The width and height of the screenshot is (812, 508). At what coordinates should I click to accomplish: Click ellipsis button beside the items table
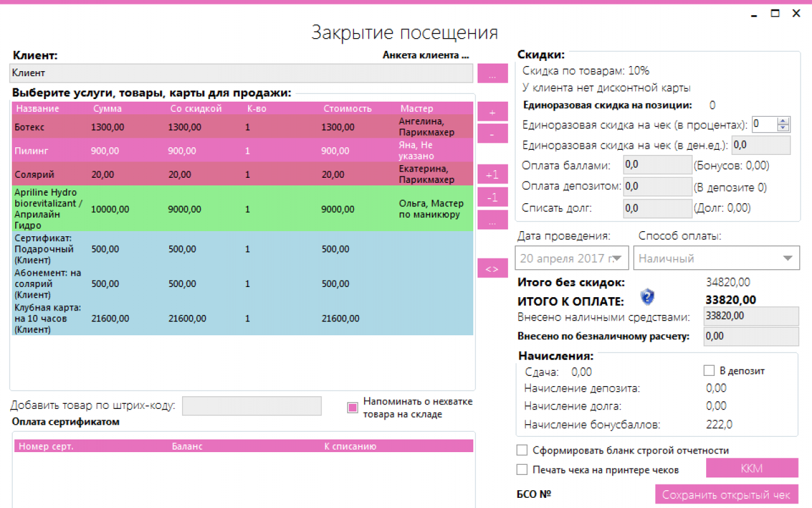(493, 220)
